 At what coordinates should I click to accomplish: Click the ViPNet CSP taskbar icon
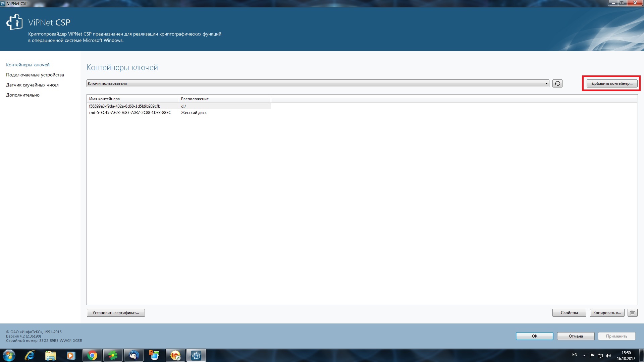[196, 355]
